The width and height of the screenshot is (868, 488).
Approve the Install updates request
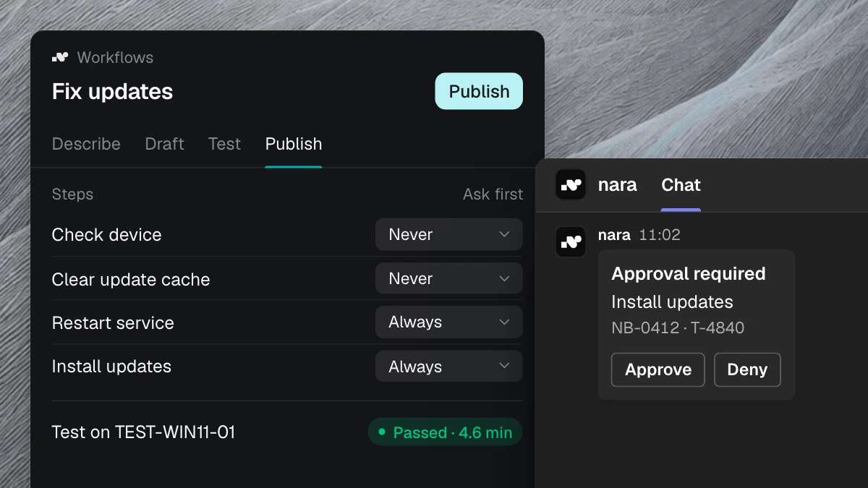[658, 369]
